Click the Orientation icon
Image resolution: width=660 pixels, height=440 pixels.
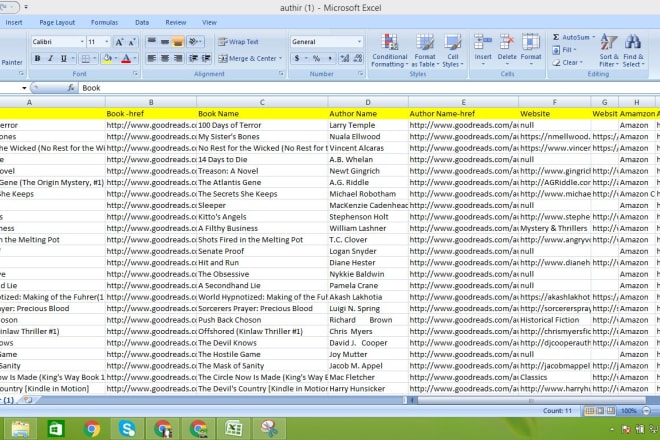point(194,42)
